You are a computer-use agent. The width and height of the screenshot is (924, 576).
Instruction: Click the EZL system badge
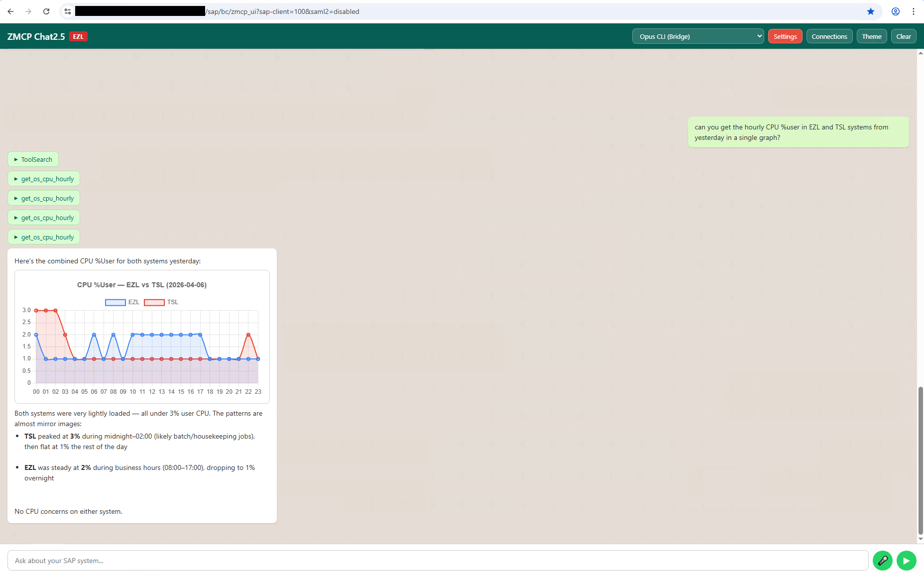pyautogui.click(x=78, y=36)
